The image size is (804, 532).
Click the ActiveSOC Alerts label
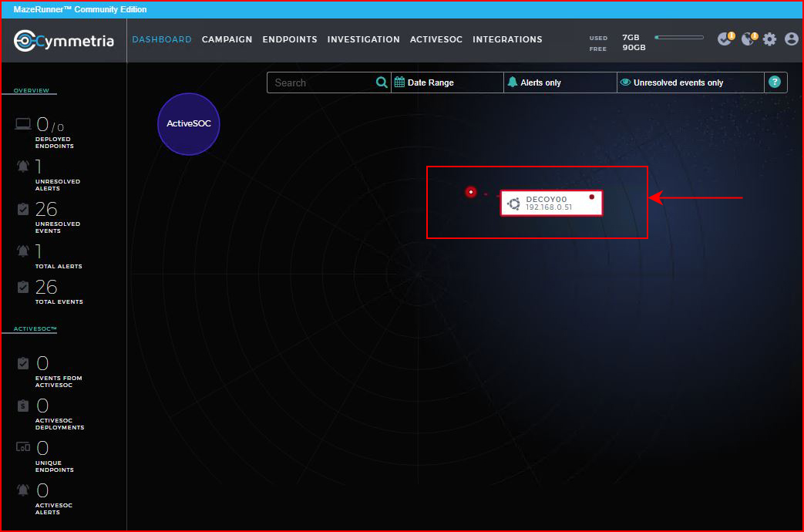tap(54, 509)
